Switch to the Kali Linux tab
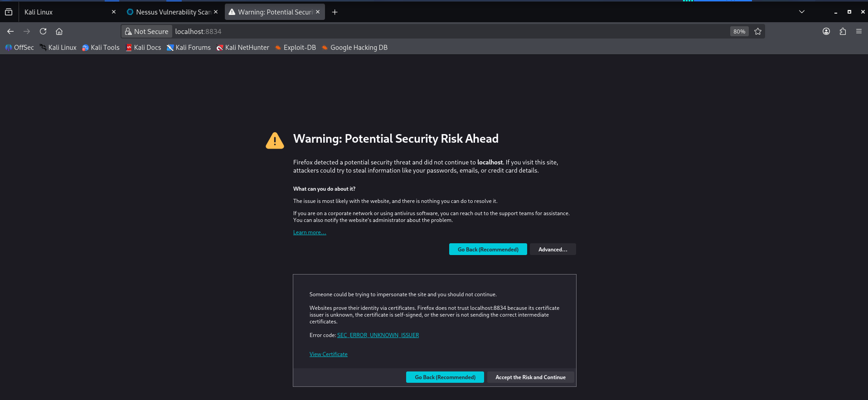The width and height of the screenshot is (868, 400). (x=63, y=12)
